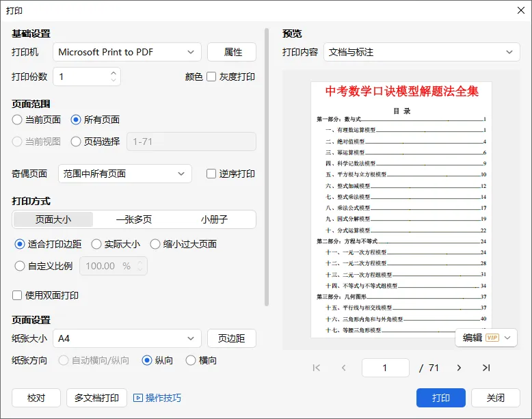The image size is (532, 419).
Task: Click the blue 打印 button
Action: pyautogui.click(x=441, y=398)
